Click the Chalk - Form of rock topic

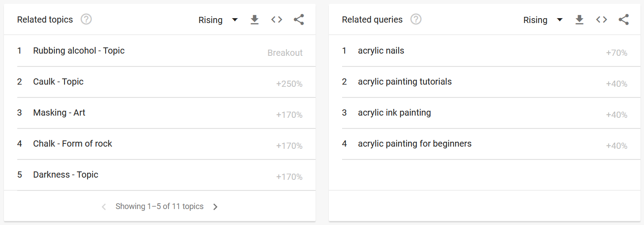coord(72,144)
